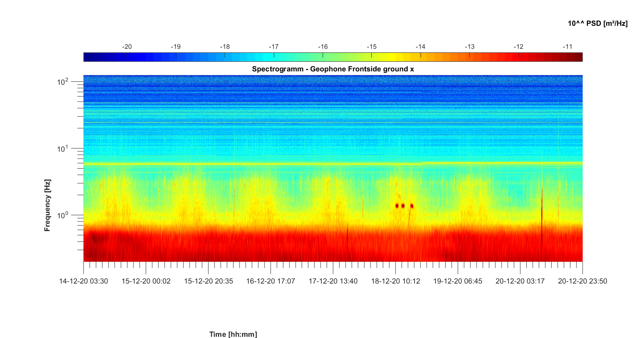Select the colorbar at the -20 tick
The width and height of the screenshot is (644, 338).
[x=127, y=57]
